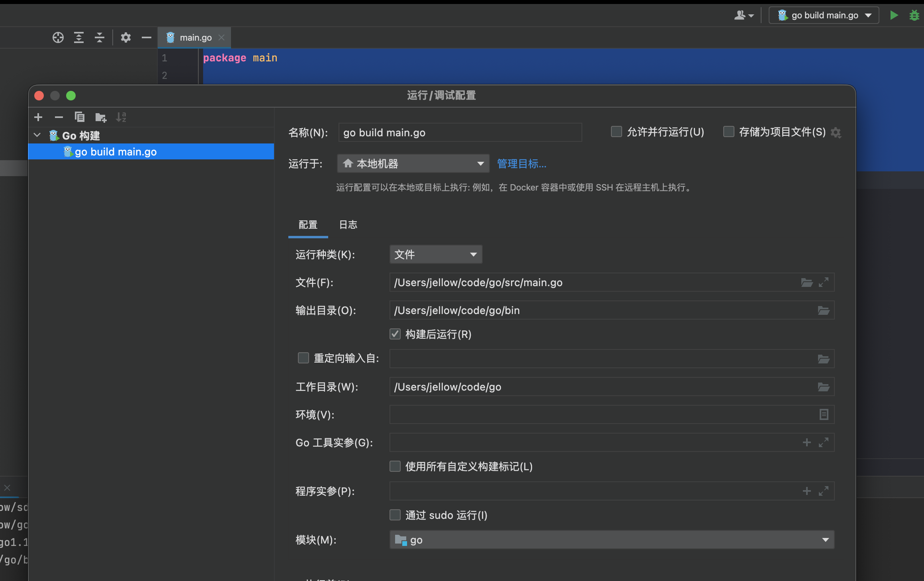Select the main.go editor tab
924x581 pixels.
195,37
